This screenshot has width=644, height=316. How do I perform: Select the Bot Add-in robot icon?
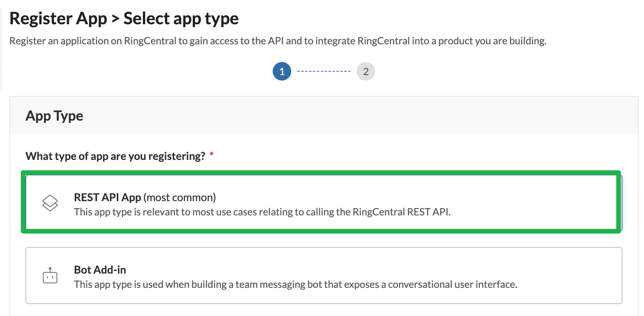click(x=50, y=276)
